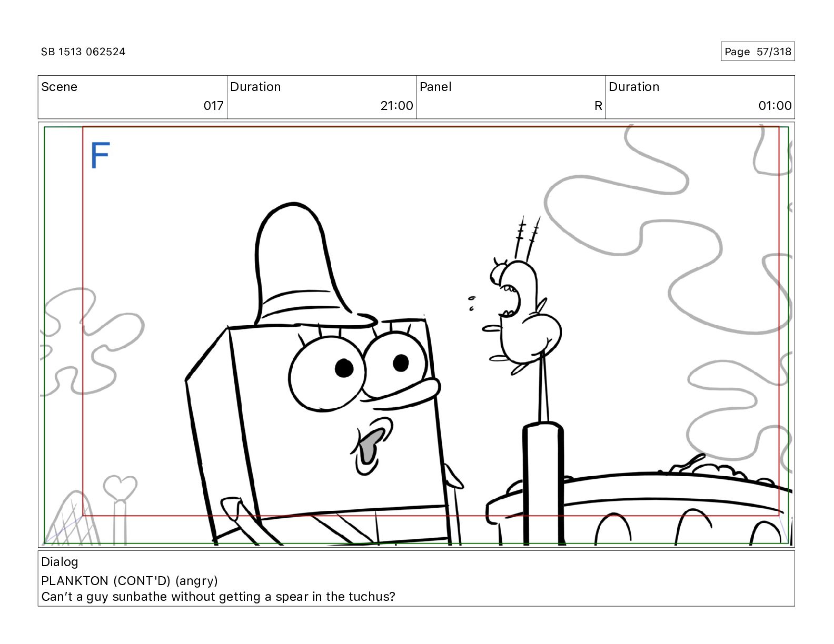Click the blue 'F' marker in storyboard frame
The width and height of the screenshot is (834, 644).
click(100, 155)
